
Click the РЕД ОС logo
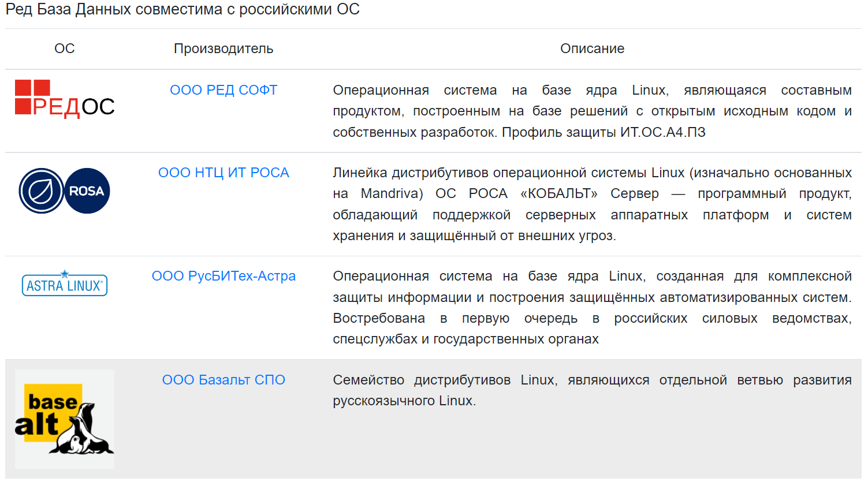65,99
